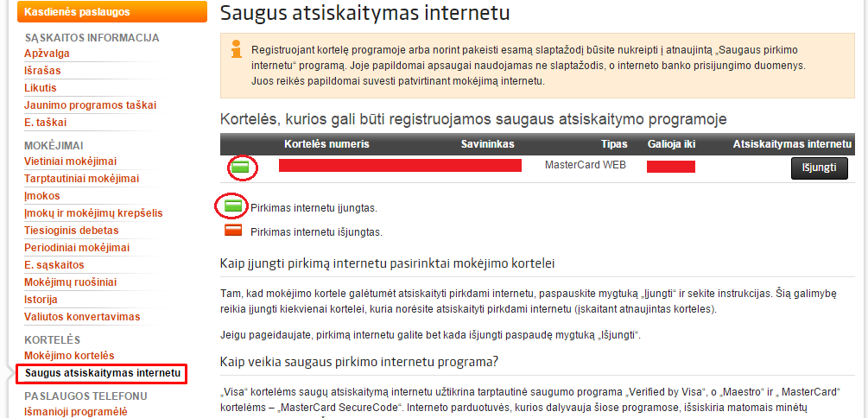Go to Įmokos in the sidebar

tap(42, 196)
